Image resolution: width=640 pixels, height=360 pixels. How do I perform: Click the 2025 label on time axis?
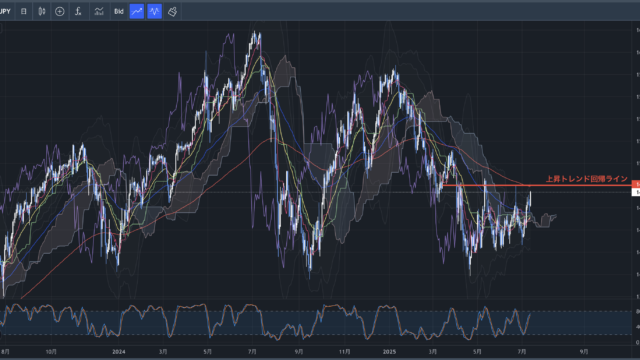(389, 351)
